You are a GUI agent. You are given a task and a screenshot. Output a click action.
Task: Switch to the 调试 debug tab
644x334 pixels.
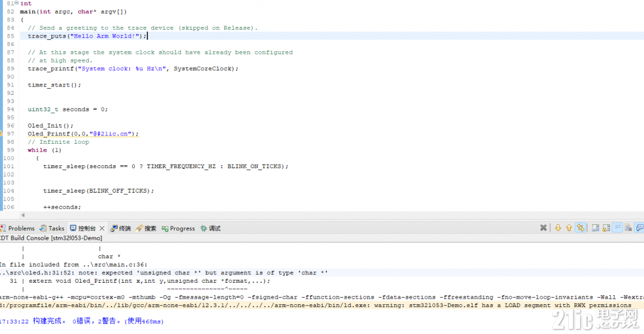click(x=210, y=228)
